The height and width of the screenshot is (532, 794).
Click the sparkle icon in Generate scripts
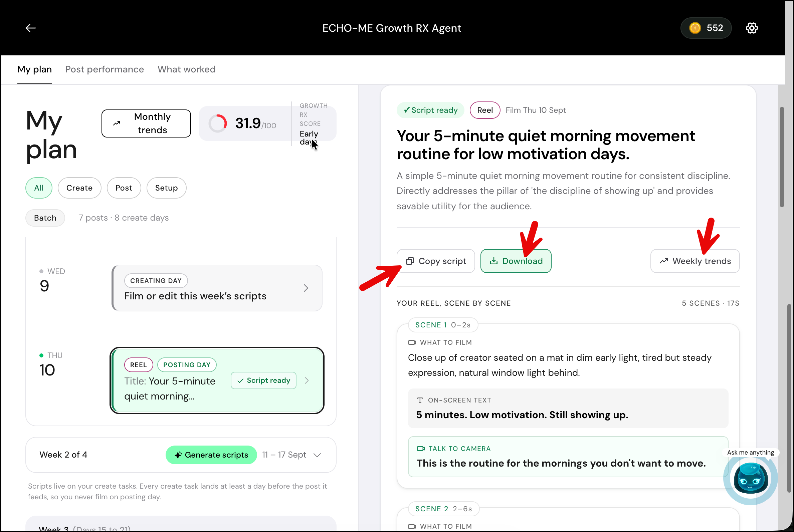(x=178, y=455)
